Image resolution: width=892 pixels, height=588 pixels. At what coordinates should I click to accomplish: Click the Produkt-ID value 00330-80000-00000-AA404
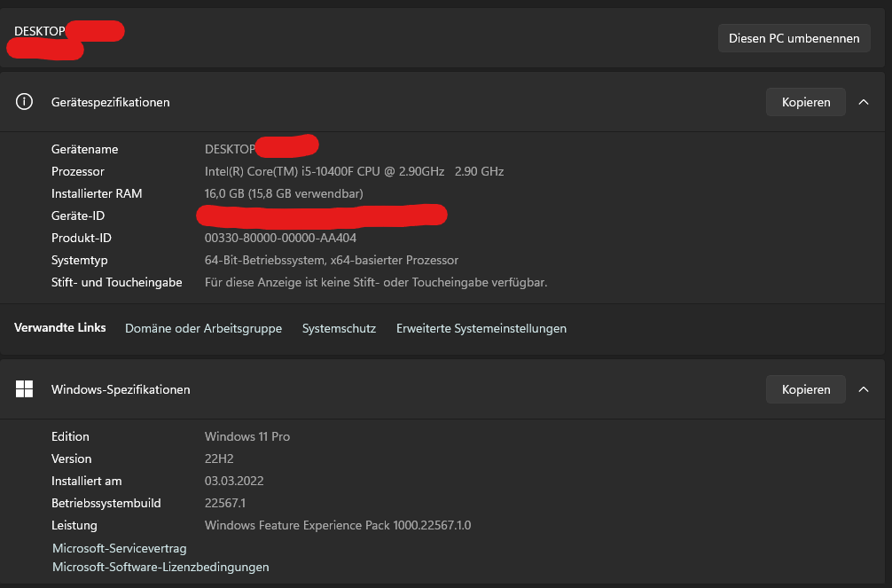tap(280, 238)
